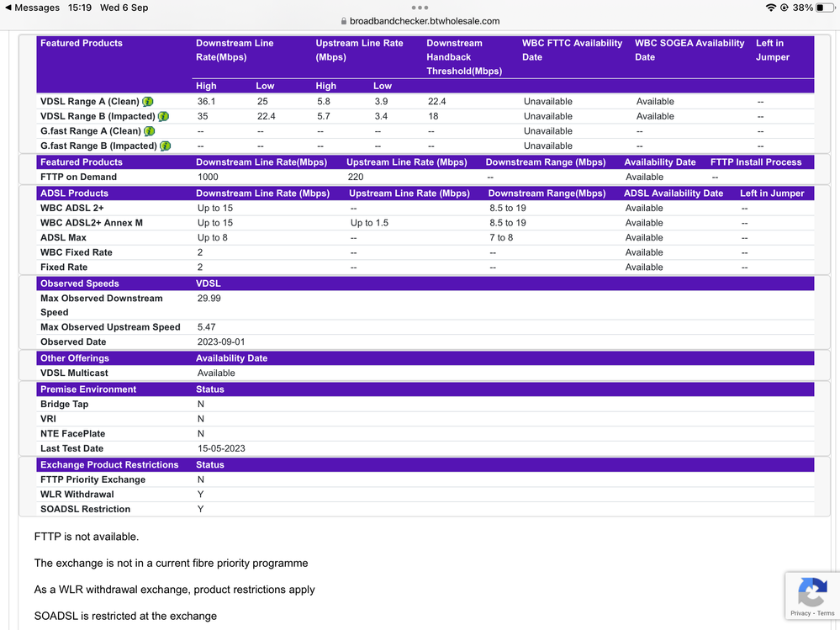Tap the Wi-Fi status icon

tap(770, 8)
